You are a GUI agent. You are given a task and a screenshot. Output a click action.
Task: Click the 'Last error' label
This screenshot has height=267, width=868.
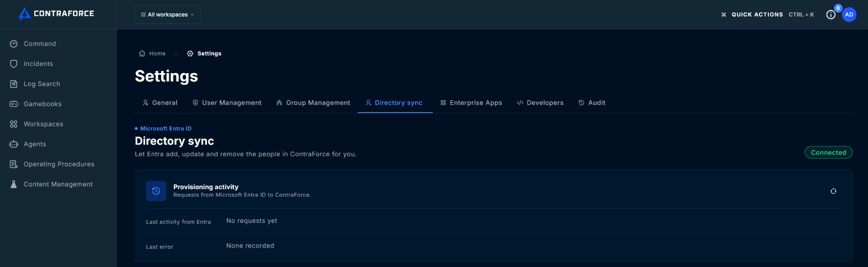click(x=159, y=247)
